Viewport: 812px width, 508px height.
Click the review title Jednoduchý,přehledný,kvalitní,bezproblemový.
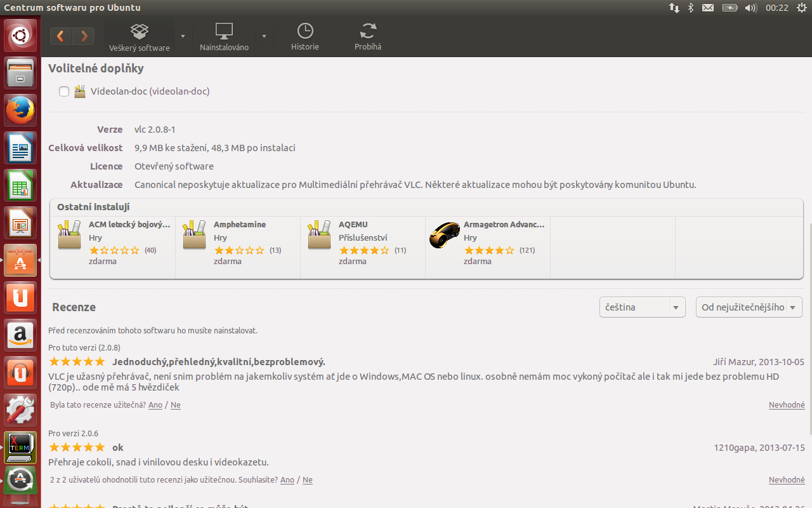pyautogui.click(x=219, y=362)
